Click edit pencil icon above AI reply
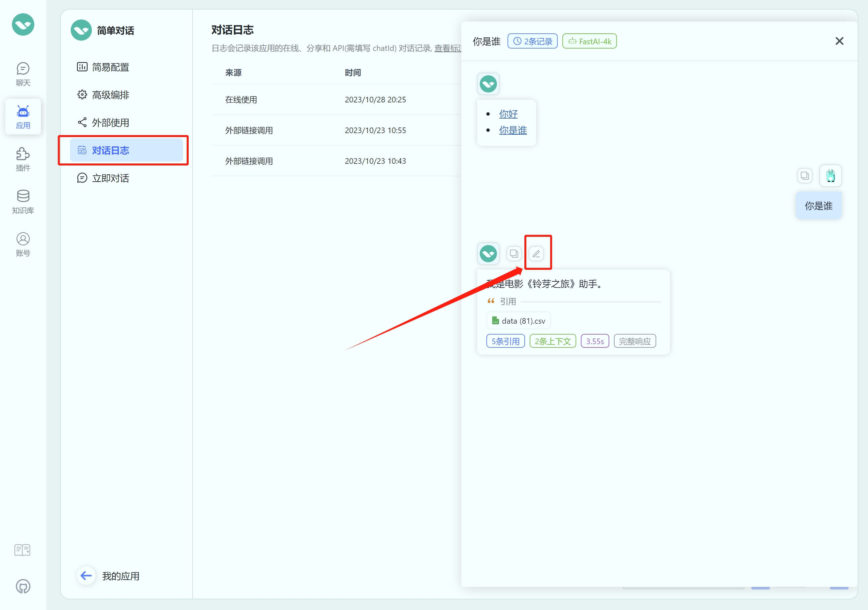This screenshot has width=868, height=610. click(536, 254)
